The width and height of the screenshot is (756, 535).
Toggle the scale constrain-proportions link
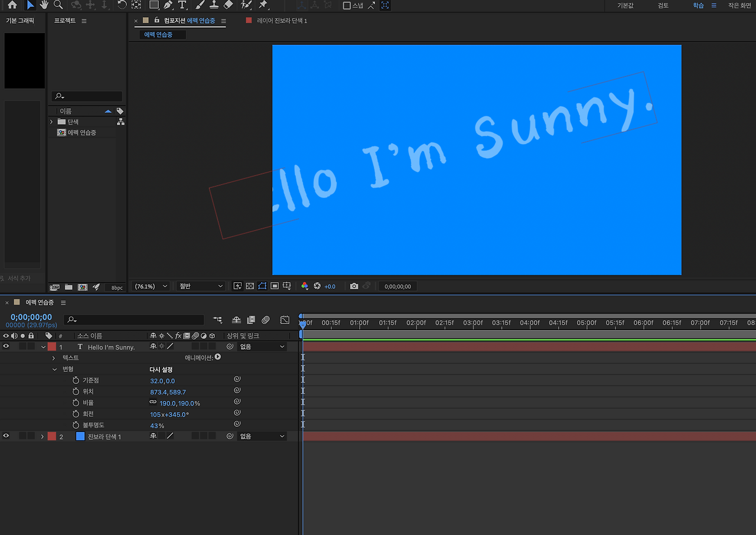(153, 403)
